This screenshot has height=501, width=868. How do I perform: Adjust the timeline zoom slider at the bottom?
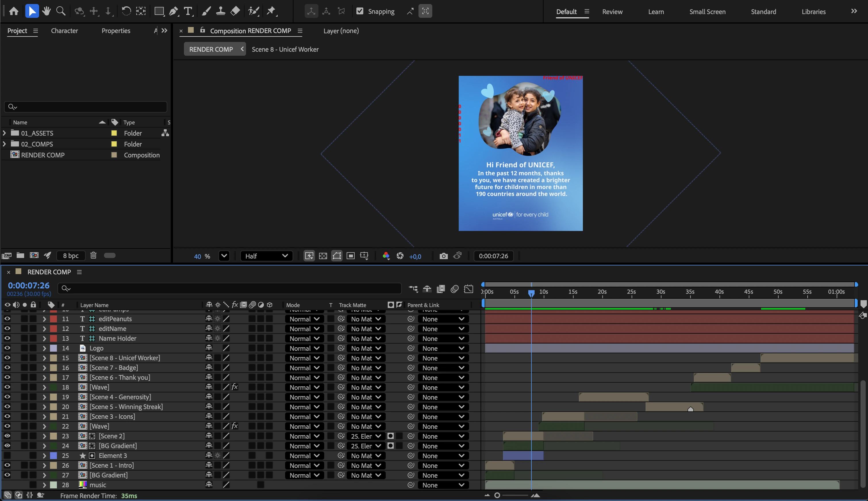point(497,495)
